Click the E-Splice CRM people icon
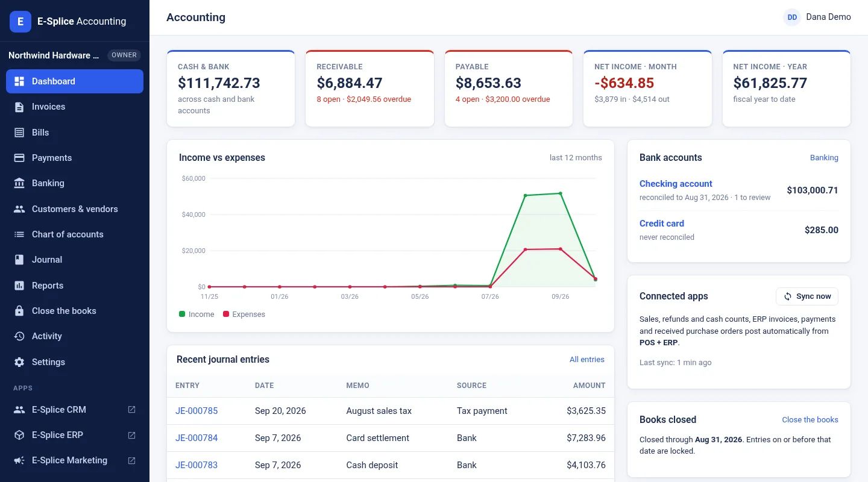 [19, 410]
